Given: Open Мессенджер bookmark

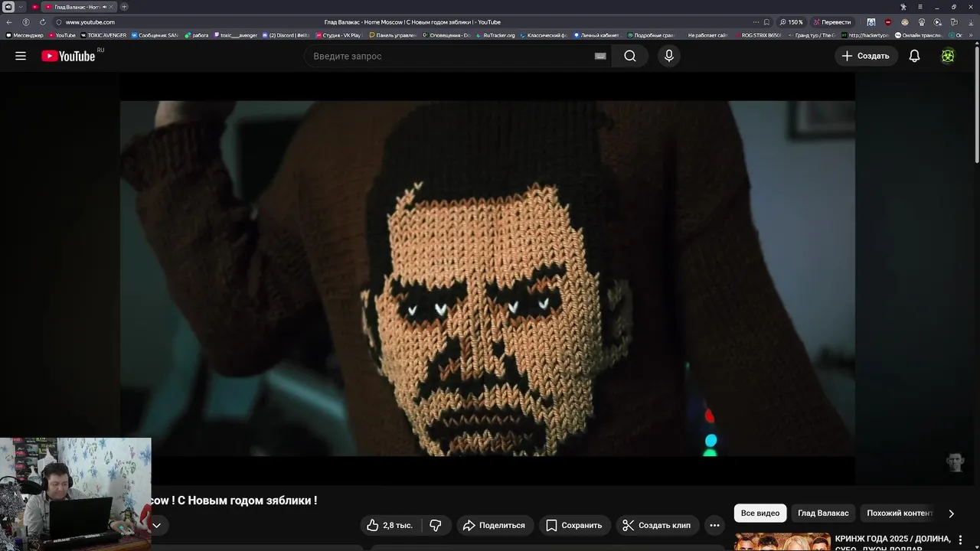Looking at the screenshot, I should (25, 35).
